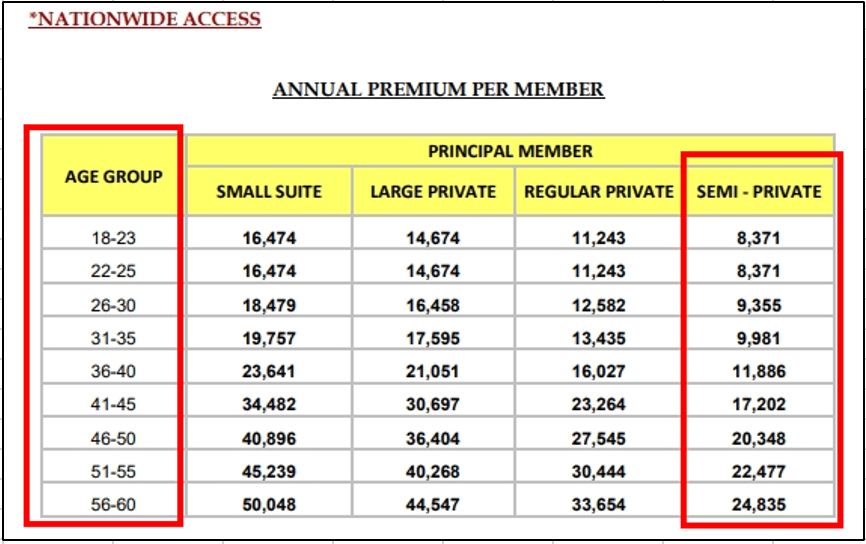Select the 41-45 age group cell
Image resolution: width=866 pixels, height=544 pixels.
point(114,405)
